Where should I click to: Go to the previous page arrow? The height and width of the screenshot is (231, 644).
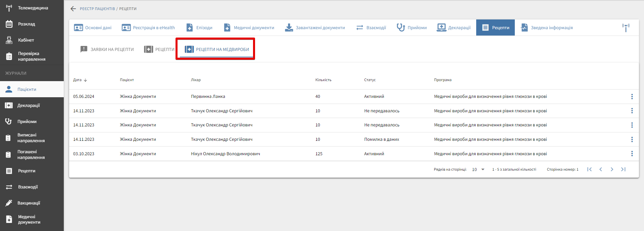[601, 169]
